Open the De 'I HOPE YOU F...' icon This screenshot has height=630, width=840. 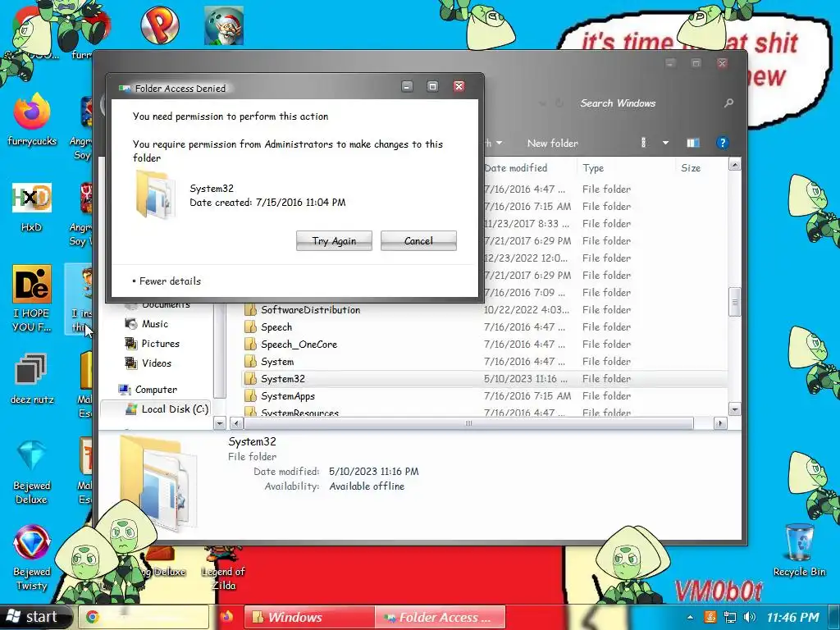(32, 299)
